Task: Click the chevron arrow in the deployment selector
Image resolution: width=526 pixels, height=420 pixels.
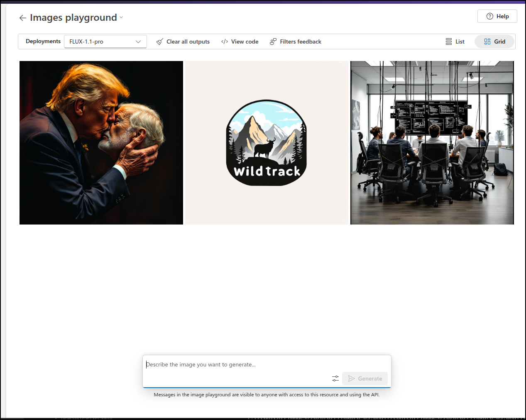Action: click(138, 42)
